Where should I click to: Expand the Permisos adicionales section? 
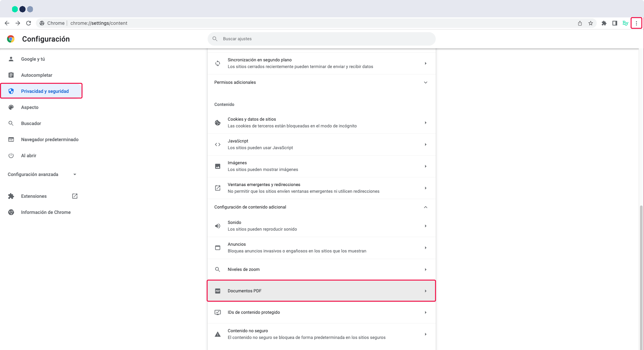pyautogui.click(x=426, y=82)
